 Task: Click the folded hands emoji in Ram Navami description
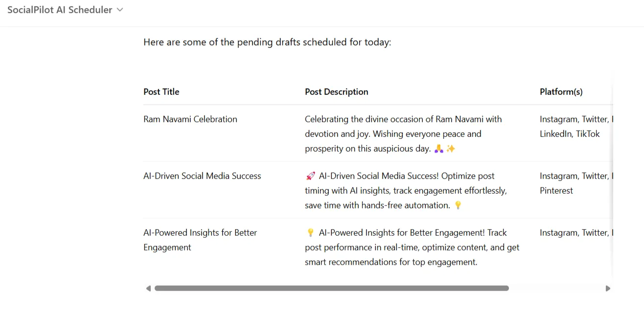439,149
